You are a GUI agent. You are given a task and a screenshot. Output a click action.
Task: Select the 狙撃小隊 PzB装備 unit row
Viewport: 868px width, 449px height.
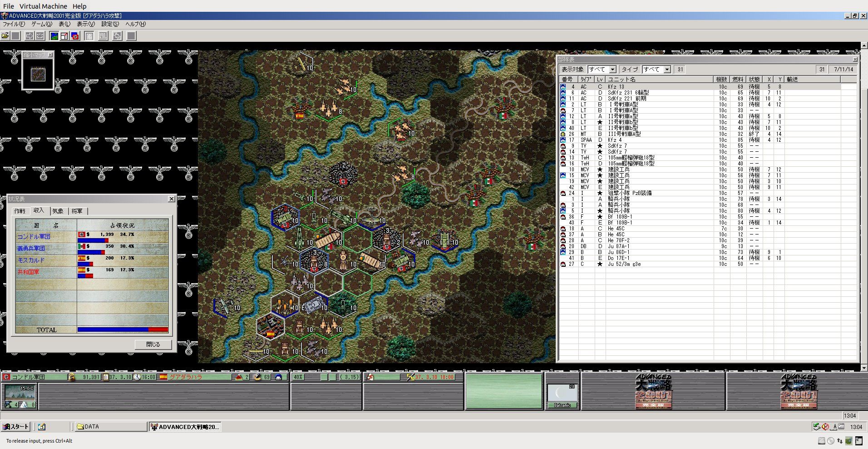click(700, 193)
